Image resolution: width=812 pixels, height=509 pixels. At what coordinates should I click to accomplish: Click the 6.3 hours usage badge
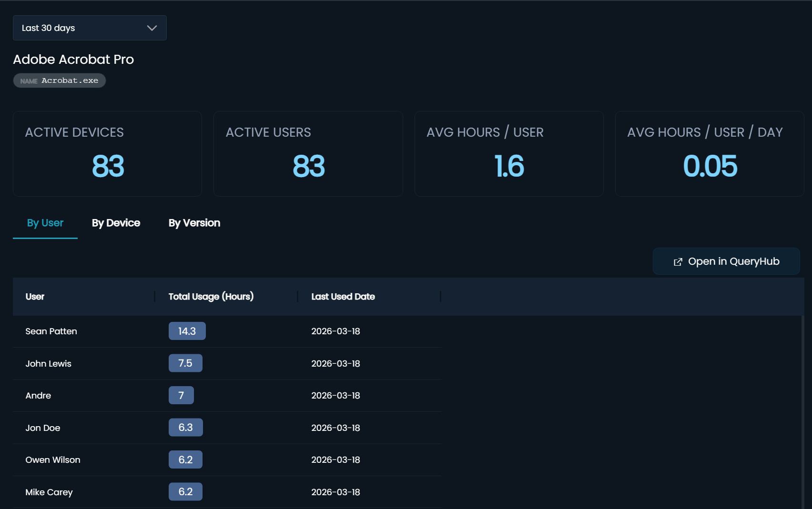(x=186, y=428)
